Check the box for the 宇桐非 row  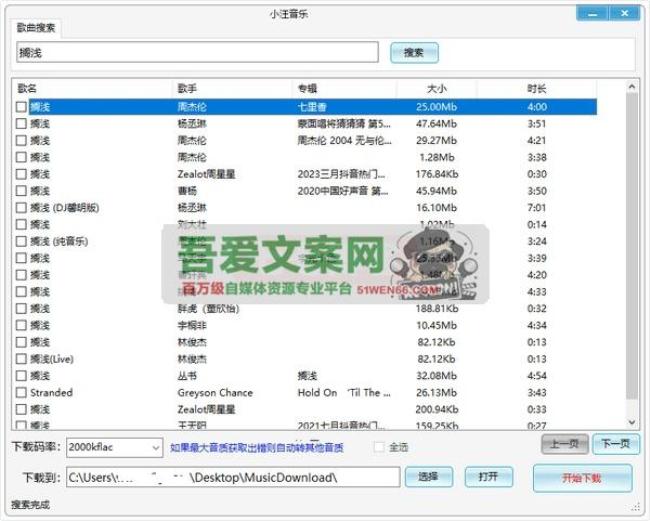(x=21, y=325)
